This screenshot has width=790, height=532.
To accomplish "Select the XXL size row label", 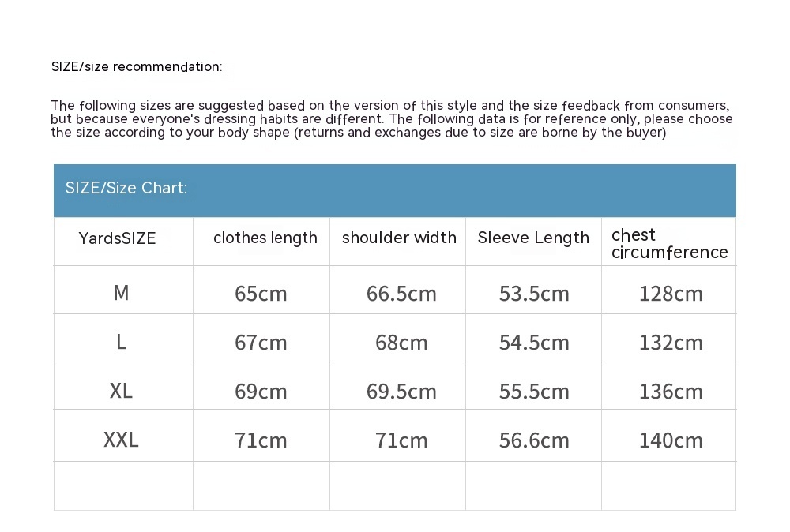I will 121,440.
